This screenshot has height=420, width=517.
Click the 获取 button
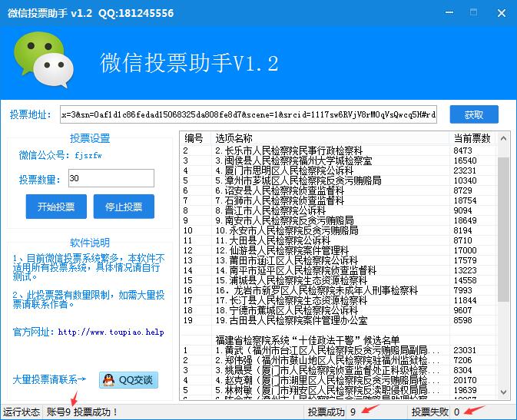coord(474,114)
